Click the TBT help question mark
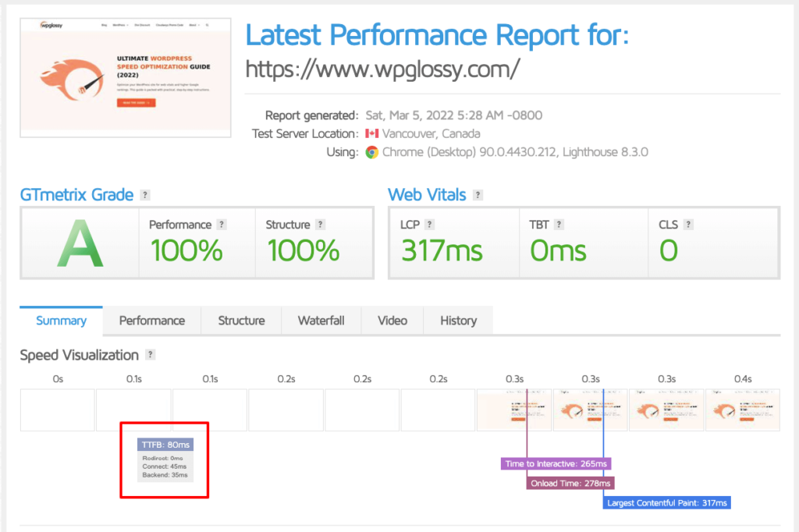Screen dimensions: 799x532 coord(559,225)
